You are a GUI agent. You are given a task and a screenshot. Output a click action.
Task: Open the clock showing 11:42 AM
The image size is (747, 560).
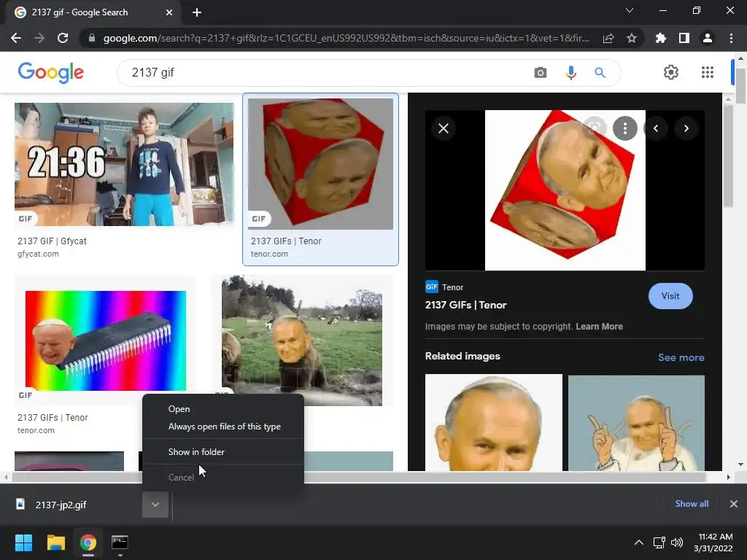click(x=713, y=542)
